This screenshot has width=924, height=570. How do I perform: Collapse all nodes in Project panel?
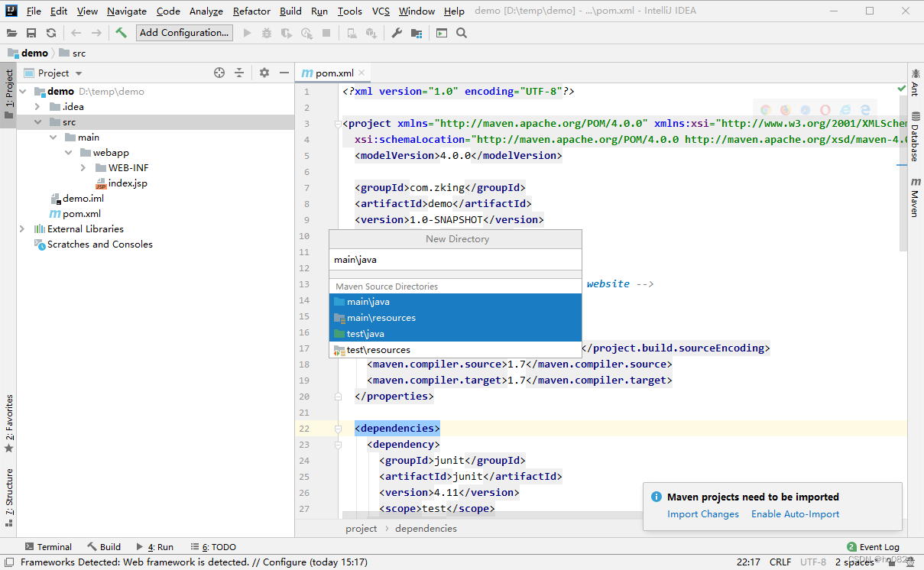(239, 73)
